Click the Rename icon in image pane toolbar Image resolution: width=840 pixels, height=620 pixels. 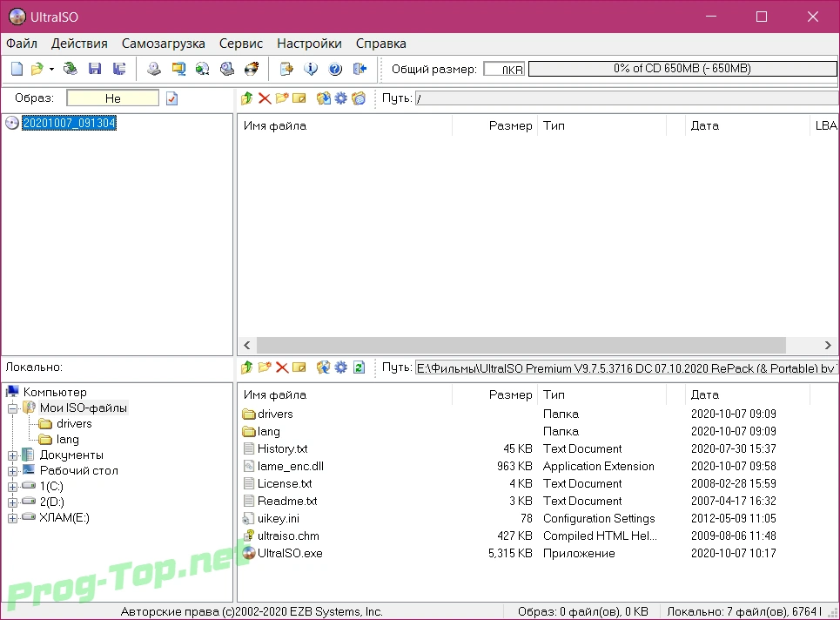pyautogui.click(x=299, y=98)
